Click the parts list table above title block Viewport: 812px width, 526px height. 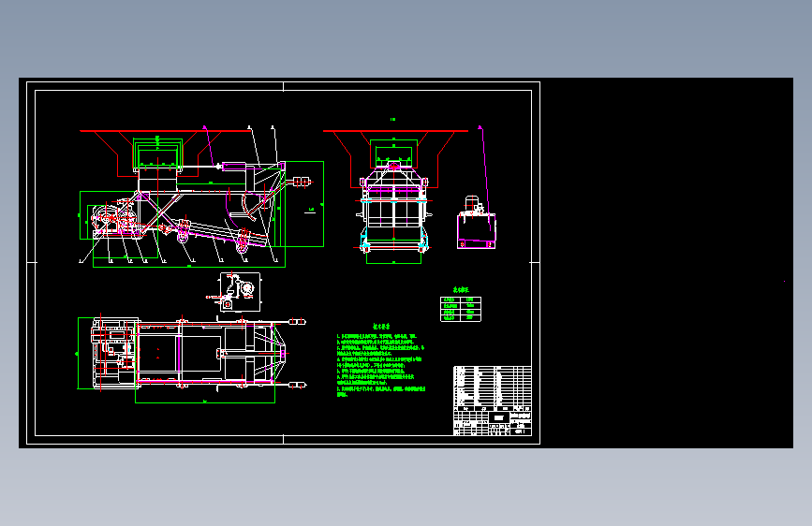[x=493, y=388]
